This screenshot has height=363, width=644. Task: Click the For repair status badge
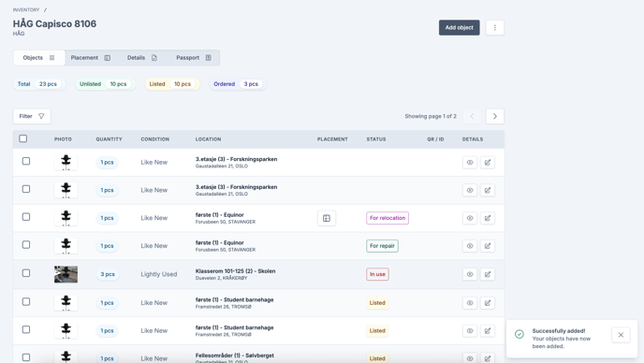382,246
